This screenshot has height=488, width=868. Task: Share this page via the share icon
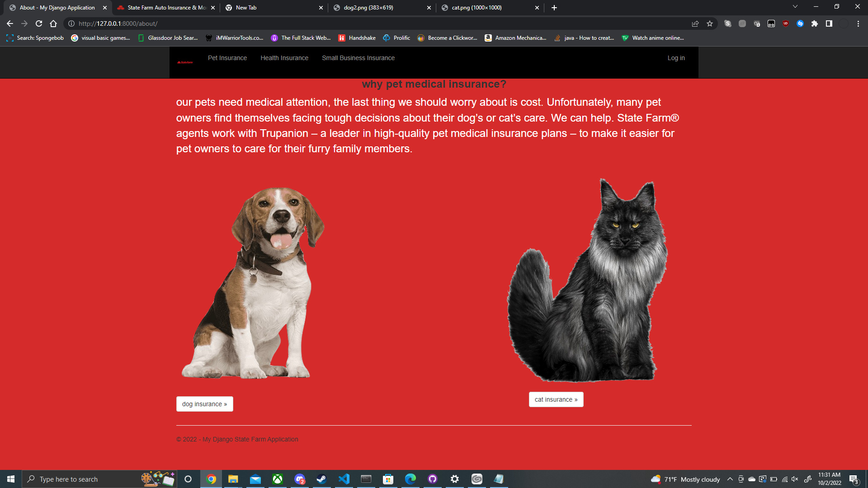pyautogui.click(x=695, y=23)
